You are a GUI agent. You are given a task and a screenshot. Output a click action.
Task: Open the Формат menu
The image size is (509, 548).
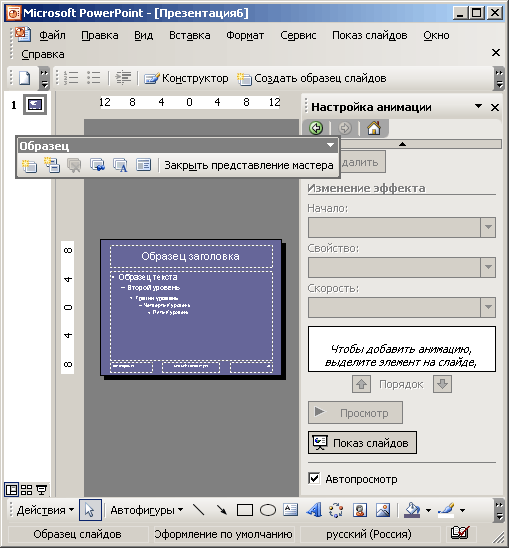tap(245, 35)
